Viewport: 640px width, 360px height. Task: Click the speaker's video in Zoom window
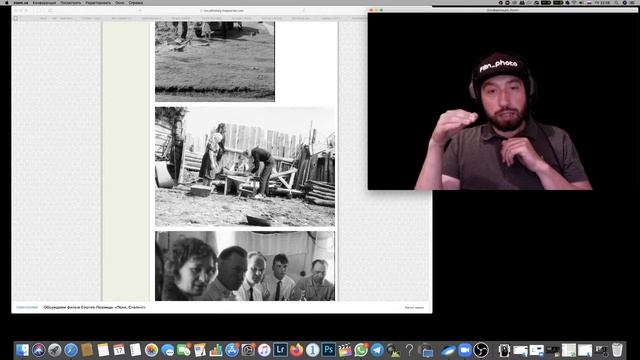pos(503,101)
